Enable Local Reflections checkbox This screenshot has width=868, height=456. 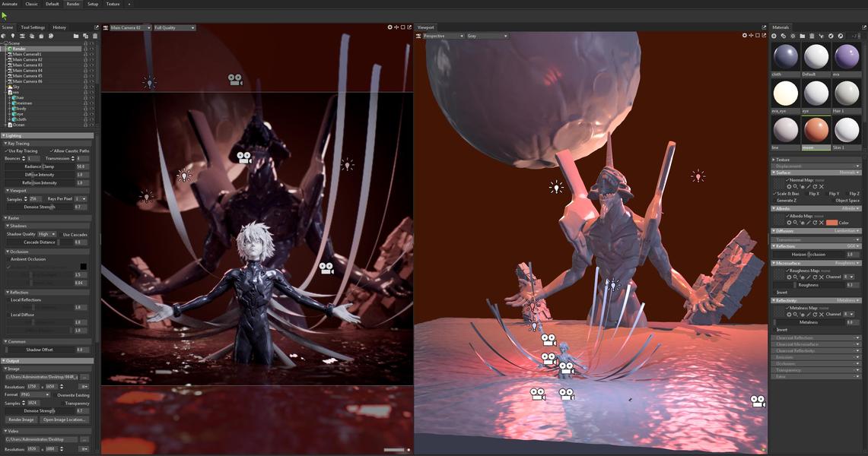click(x=8, y=300)
